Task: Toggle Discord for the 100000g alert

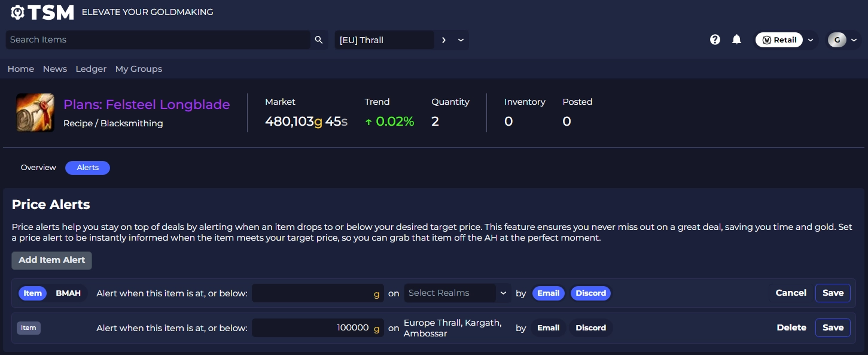Action: click(591, 328)
